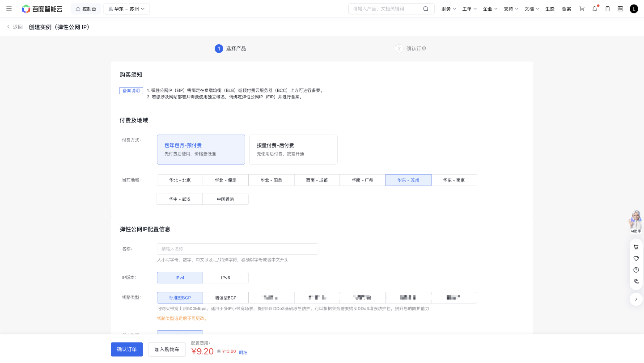Viewport: 644px width, 363px height.
Task: Click the phone contact icon in sidebar
Action: pyautogui.click(x=636, y=281)
